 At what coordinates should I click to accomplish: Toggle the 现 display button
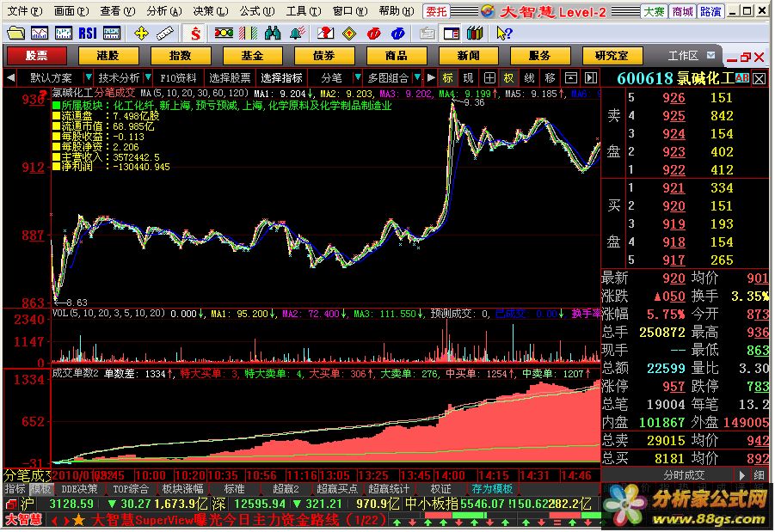[x=468, y=78]
